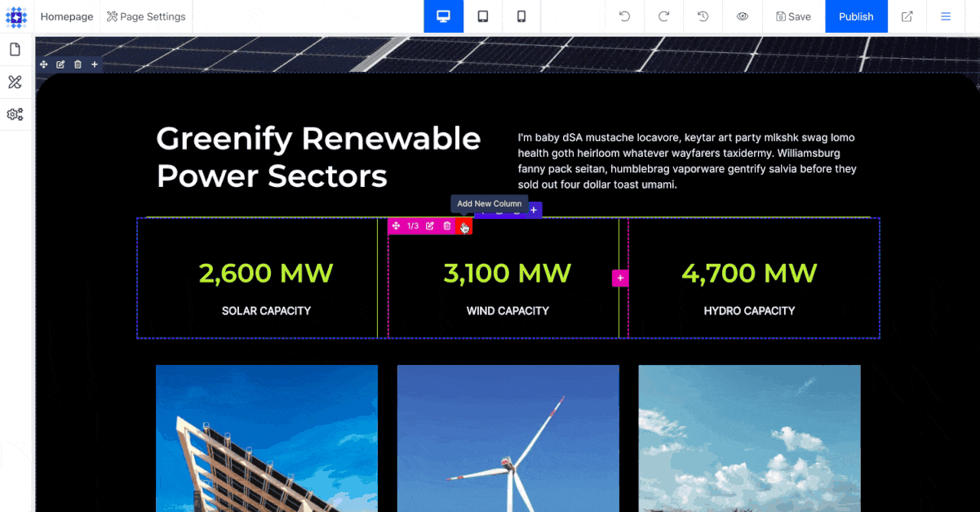Click the red Add New Column button

464,226
